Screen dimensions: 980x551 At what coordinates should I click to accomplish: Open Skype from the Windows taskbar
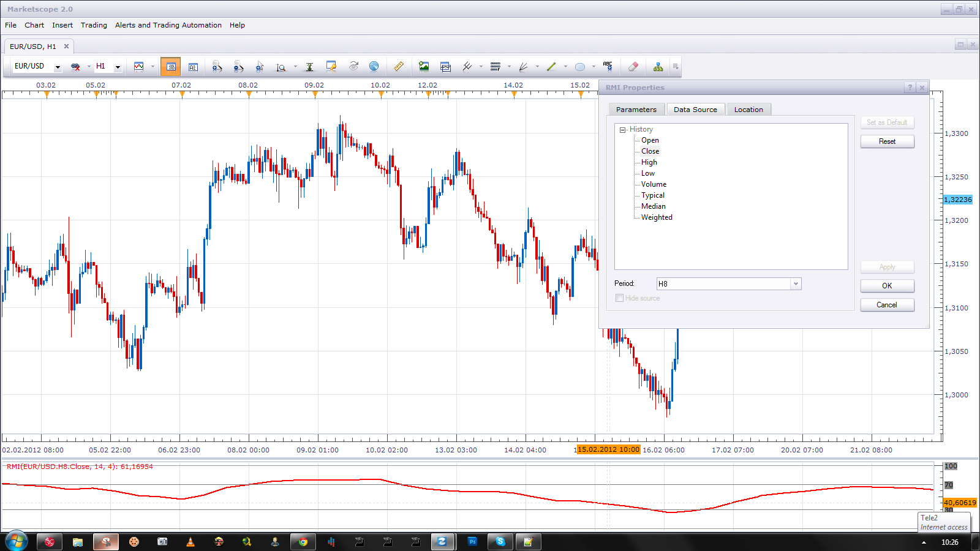coord(500,541)
